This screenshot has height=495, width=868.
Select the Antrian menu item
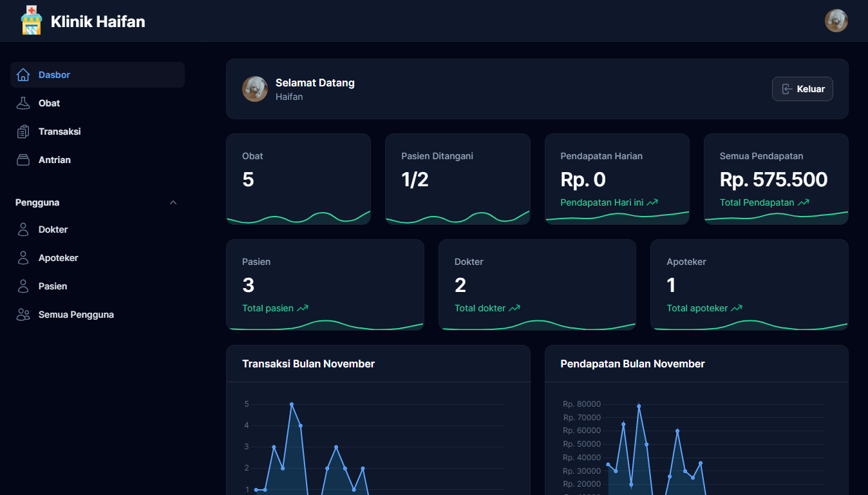55,160
